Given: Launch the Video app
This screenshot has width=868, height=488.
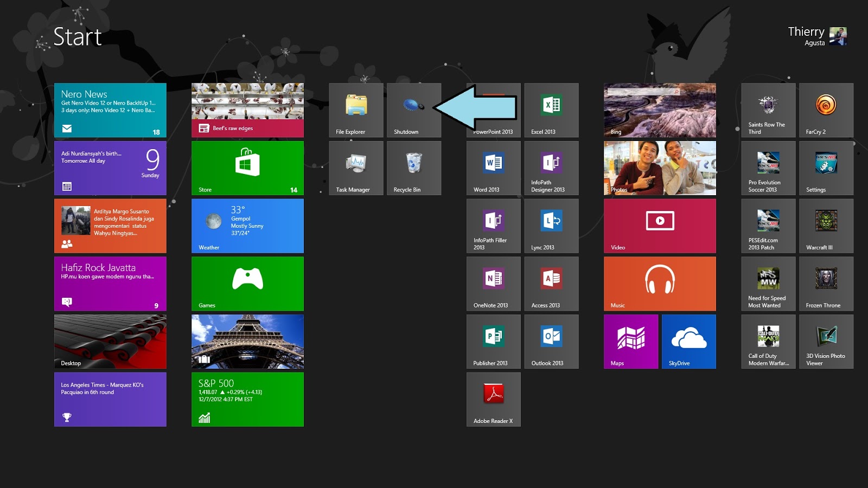Looking at the screenshot, I should pyautogui.click(x=660, y=226).
